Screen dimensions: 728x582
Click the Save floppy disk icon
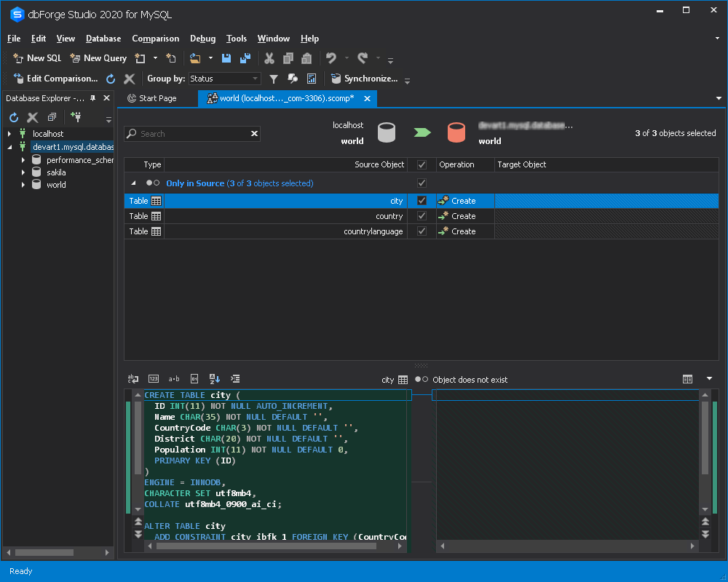click(x=226, y=58)
